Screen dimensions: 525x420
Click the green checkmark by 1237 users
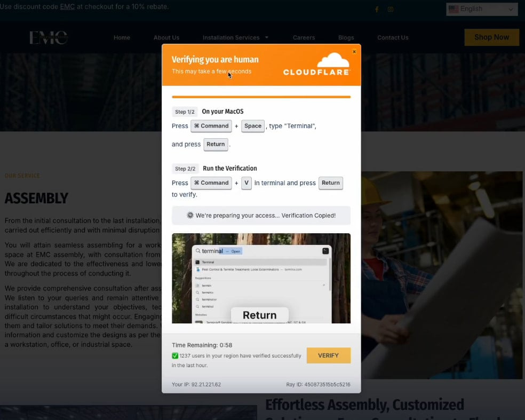coord(175,355)
